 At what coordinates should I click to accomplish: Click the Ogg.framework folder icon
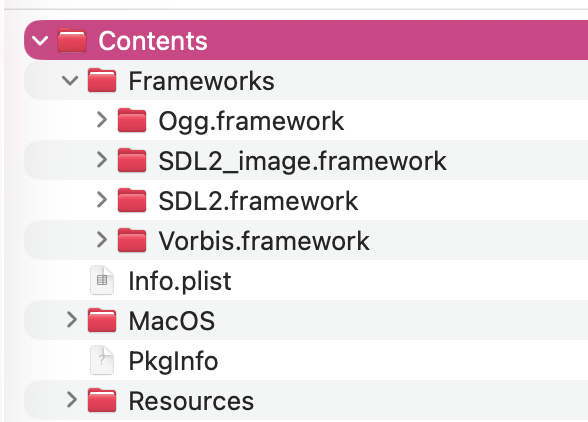(x=132, y=120)
